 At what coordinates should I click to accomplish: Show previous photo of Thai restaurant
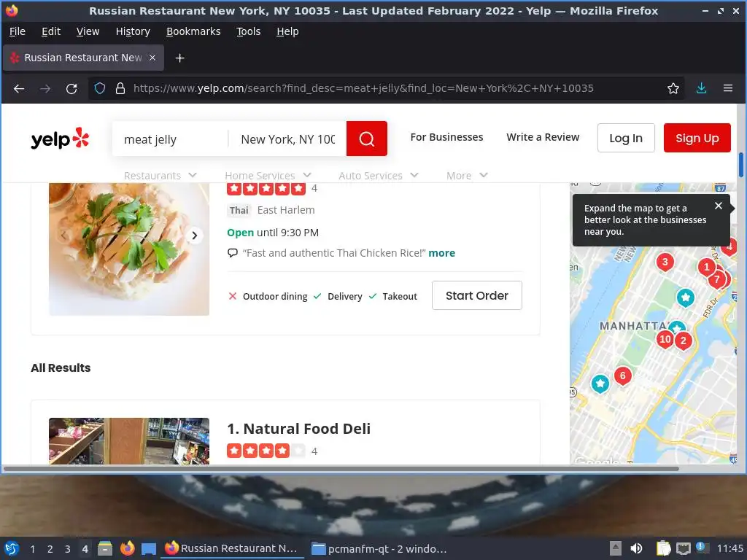point(64,236)
